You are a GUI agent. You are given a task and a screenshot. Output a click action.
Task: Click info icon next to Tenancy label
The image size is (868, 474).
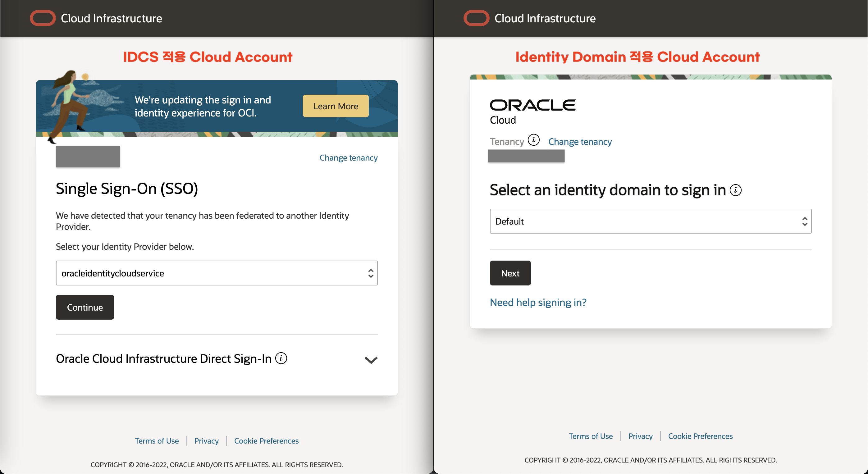click(x=534, y=140)
